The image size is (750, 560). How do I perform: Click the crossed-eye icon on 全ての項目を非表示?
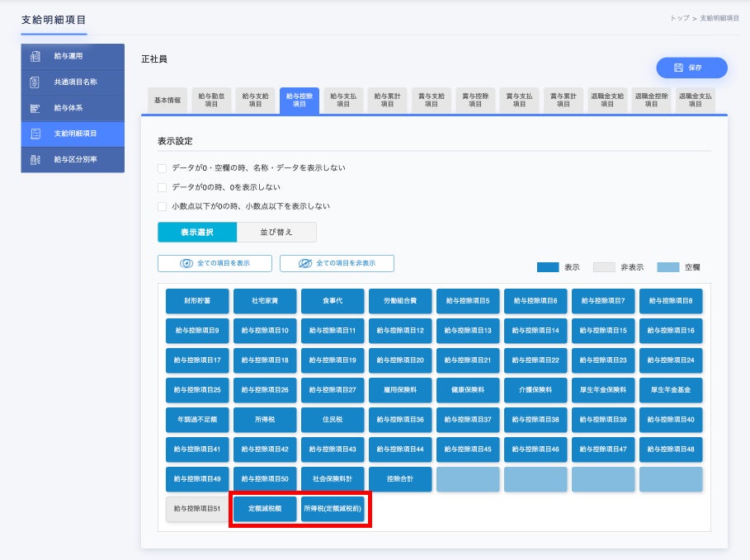pos(305,263)
